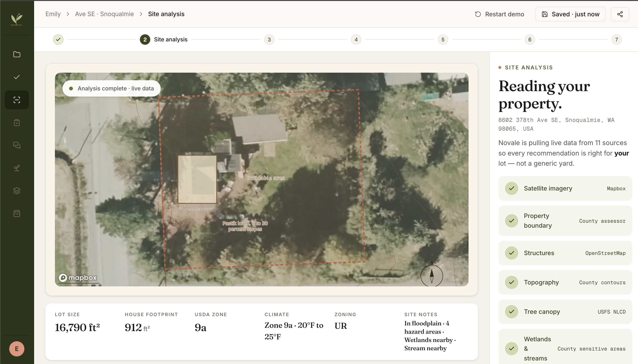Select the checkmark icon in sidebar
638x364 pixels.
point(17,77)
